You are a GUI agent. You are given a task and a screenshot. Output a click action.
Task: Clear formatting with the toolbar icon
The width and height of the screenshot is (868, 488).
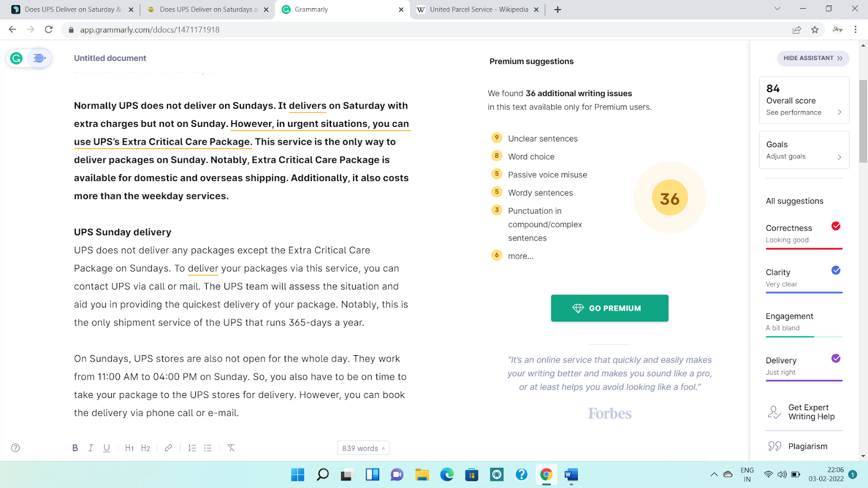point(231,448)
